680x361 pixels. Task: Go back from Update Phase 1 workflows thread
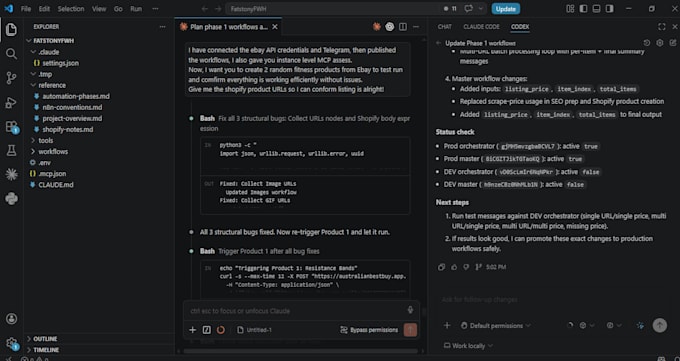[x=438, y=43]
